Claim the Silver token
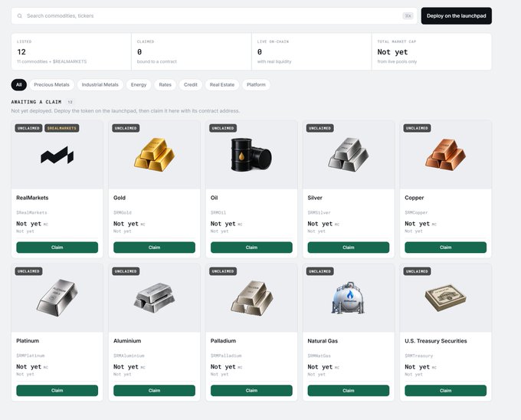The width and height of the screenshot is (521, 420). [349, 248]
